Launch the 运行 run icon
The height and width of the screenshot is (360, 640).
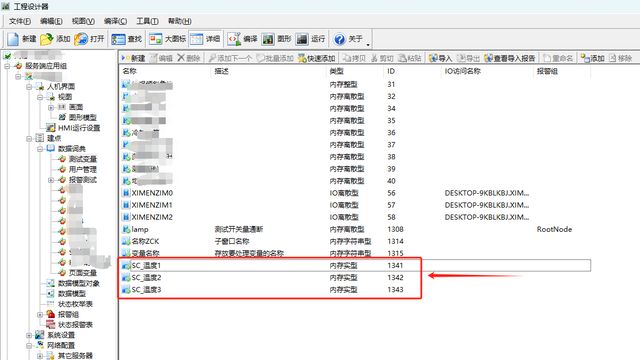(302, 39)
